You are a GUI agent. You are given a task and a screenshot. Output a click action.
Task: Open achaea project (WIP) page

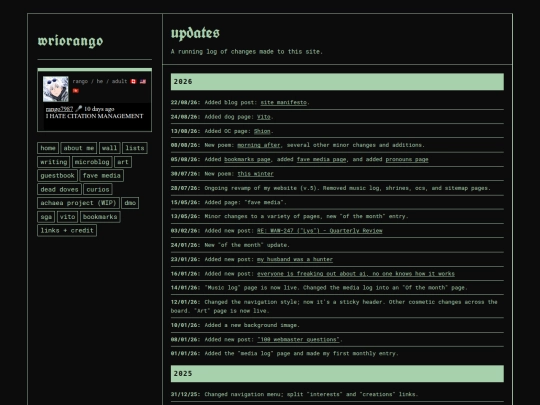tap(78, 203)
